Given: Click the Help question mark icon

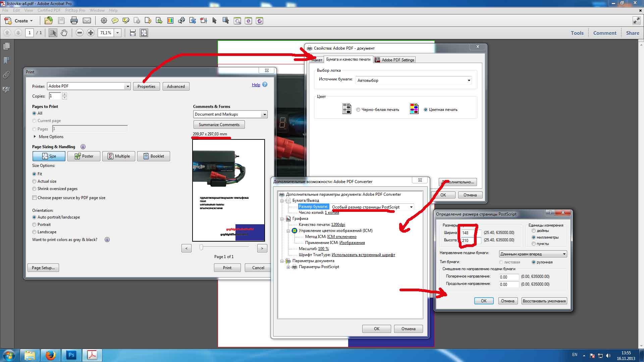Looking at the screenshot, I should (x=265, y=84).
